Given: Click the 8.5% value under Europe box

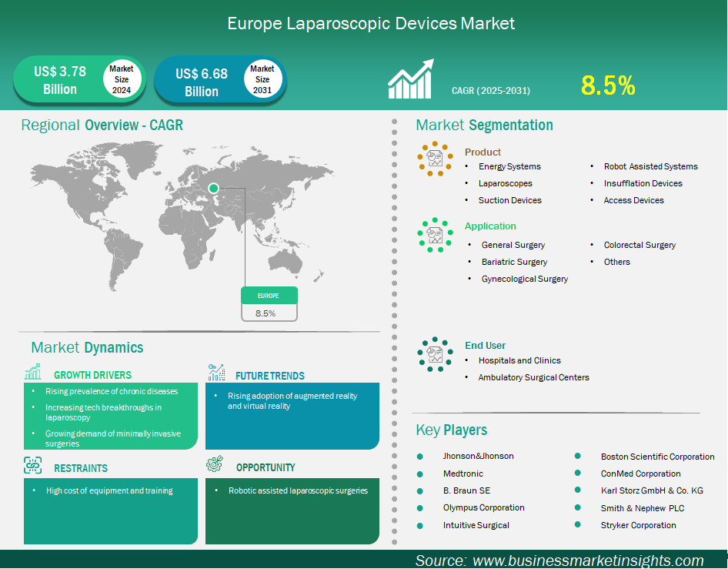Looking at the screenshot, I should pos(265,313).
